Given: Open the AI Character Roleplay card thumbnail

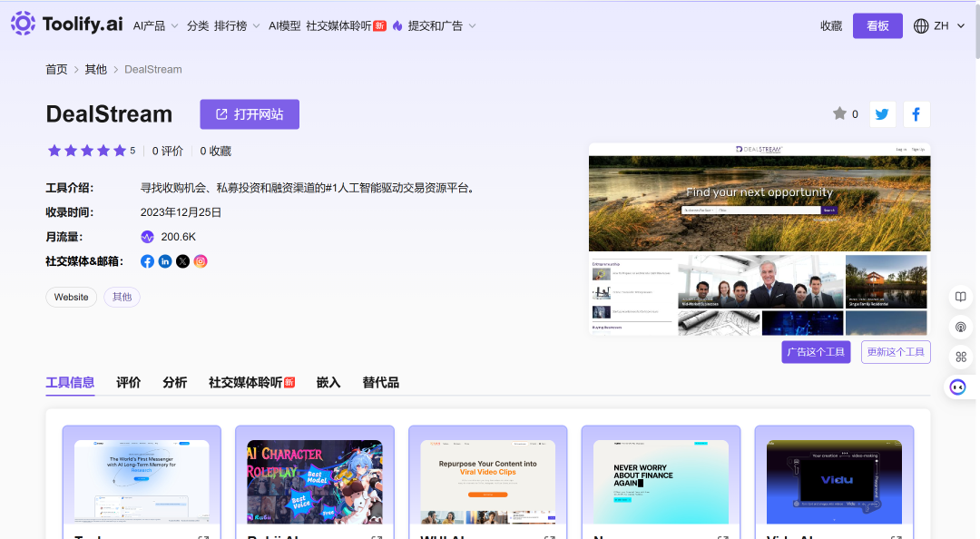Looking at the screenshot, I should tap(314, 482).
